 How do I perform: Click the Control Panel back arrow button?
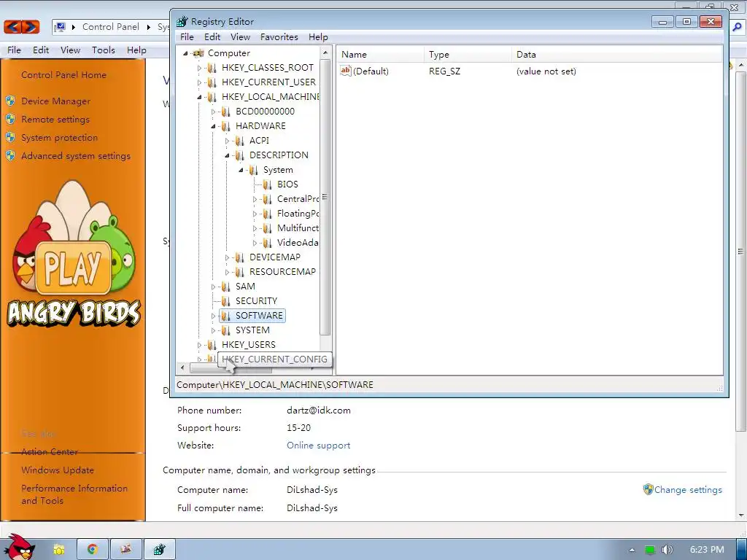[13, 27]
